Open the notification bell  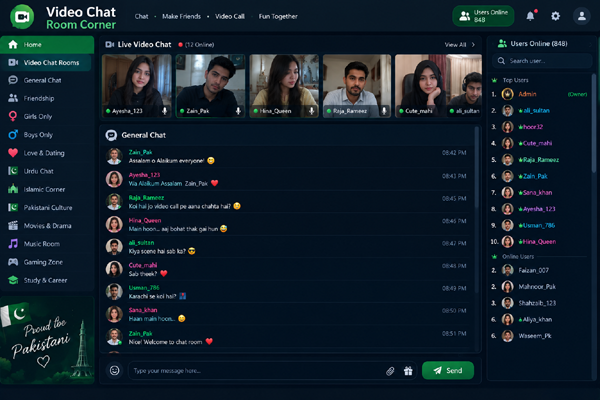pyautogui.click(x=530, y=16)
